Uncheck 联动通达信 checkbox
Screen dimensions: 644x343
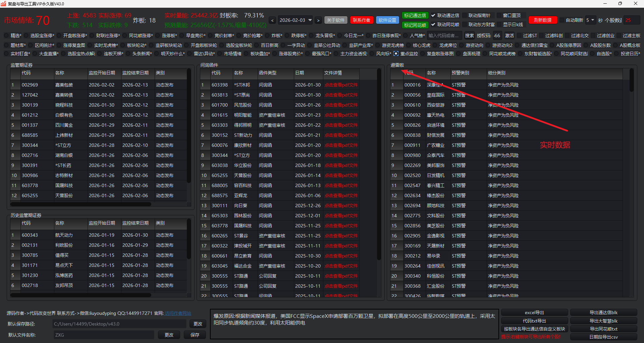coord(433,15)
